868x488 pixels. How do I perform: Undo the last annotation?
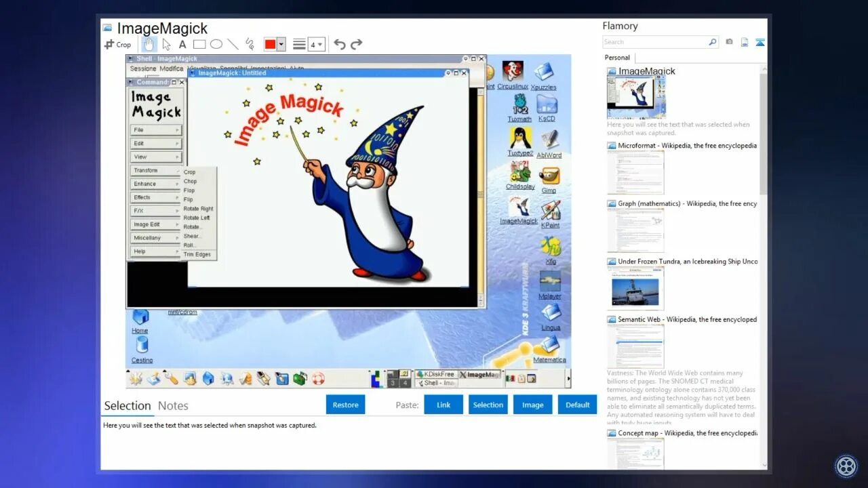[x=340, y=45]
